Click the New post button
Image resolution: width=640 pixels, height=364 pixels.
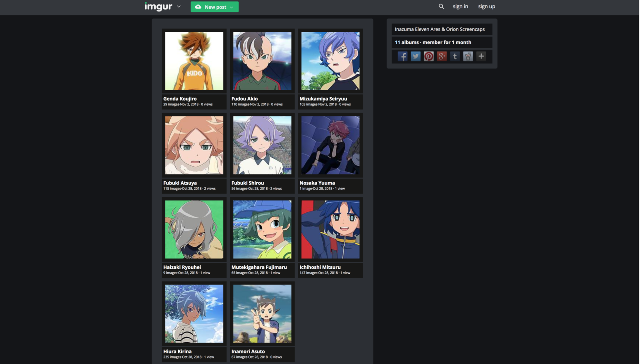pyautogui.click(x=214, y=7)
